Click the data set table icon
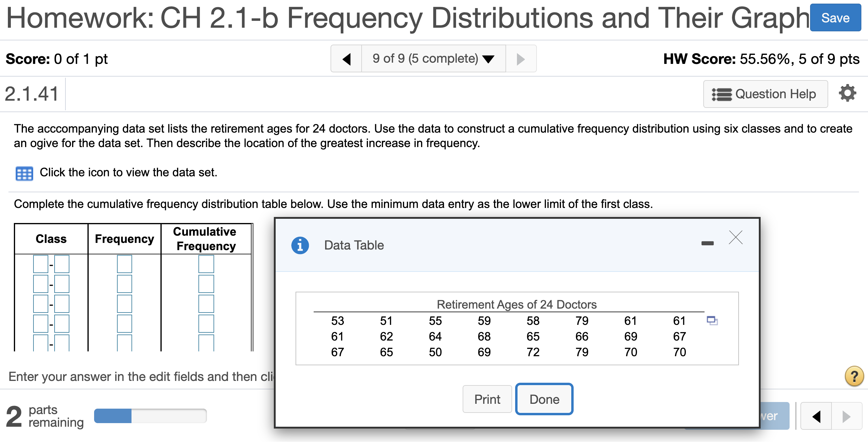Image resolution: width=868 pixels, height=443 pixels. click(x=24, y=174)
